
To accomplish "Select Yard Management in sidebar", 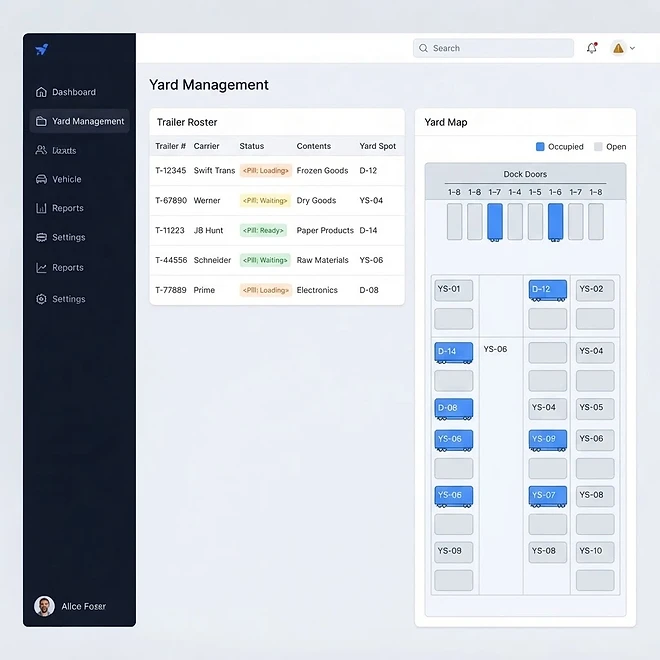I will point(80,121).
